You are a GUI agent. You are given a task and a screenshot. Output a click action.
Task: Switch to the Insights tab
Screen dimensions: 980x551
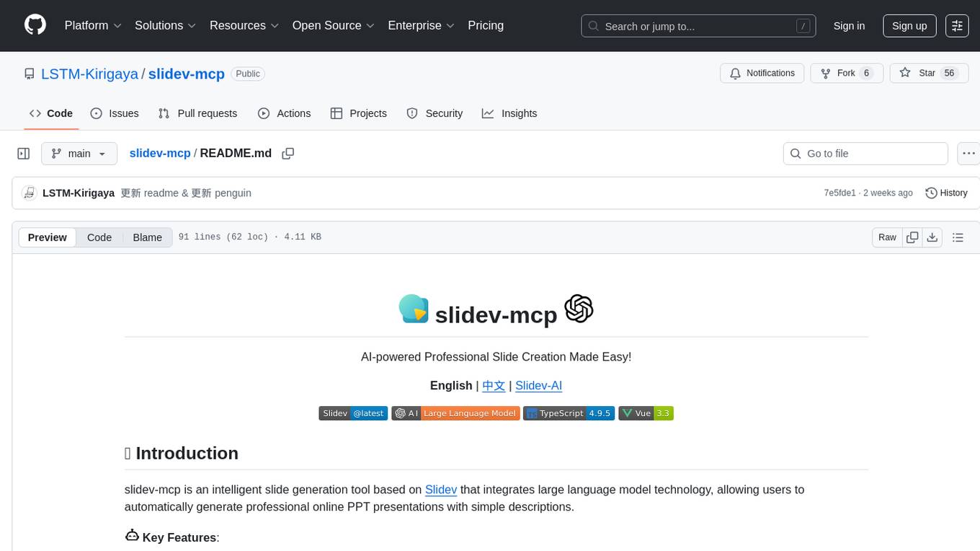(509, 113)
